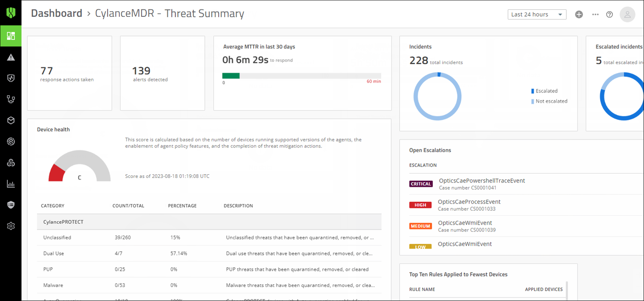Open the user profile avatar
644x301 pixels.
(627, 15)
